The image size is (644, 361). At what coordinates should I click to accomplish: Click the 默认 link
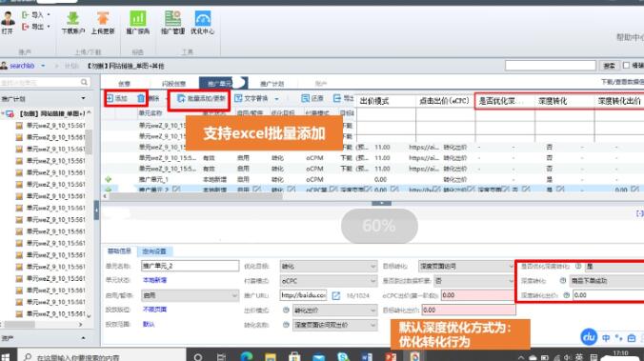[149, 325]
